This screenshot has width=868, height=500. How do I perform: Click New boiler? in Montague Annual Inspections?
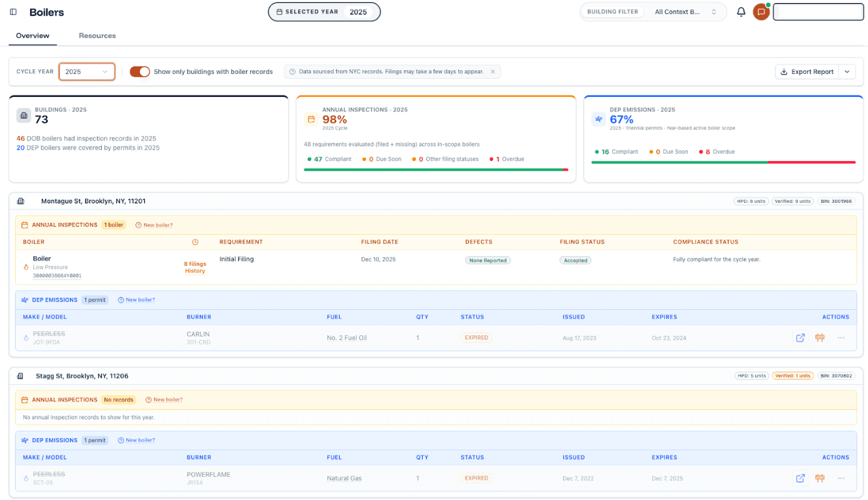tap(154, 225)
